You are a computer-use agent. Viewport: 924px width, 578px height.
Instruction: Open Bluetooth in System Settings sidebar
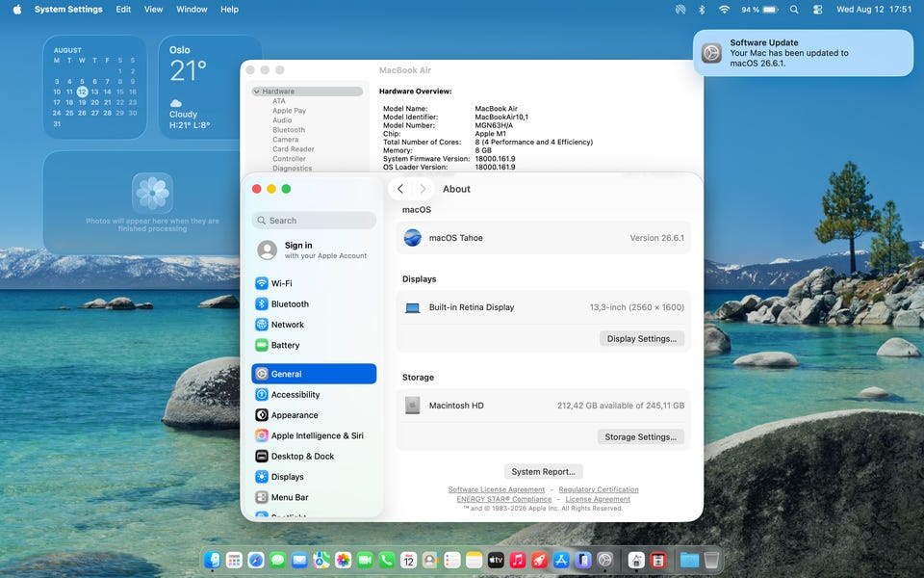pos(314,303)
